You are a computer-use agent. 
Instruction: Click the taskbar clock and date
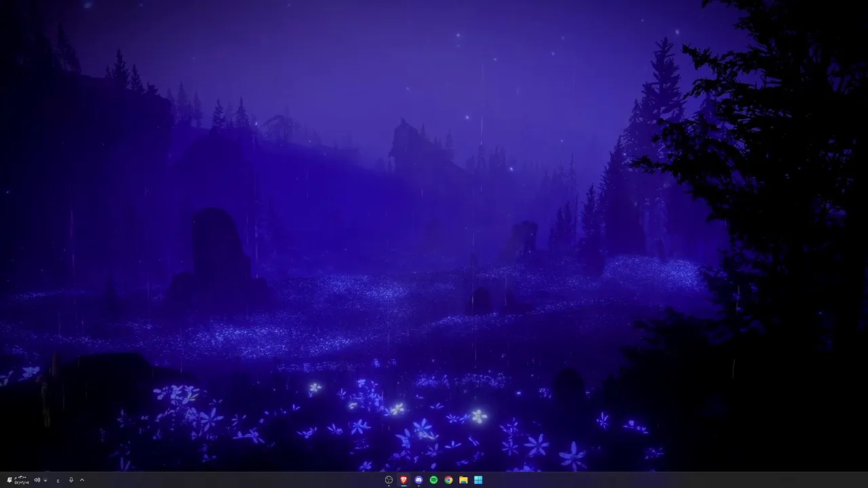tap(22, 480)
